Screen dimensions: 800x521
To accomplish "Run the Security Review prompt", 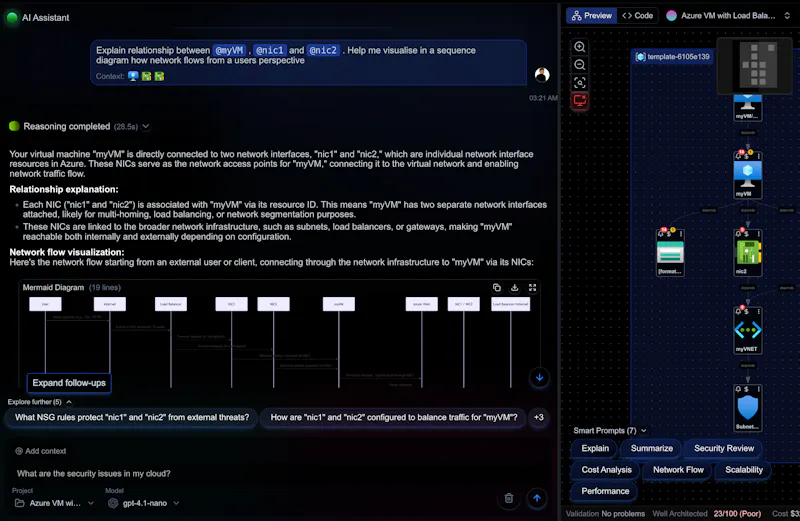I will pos(723,449).
